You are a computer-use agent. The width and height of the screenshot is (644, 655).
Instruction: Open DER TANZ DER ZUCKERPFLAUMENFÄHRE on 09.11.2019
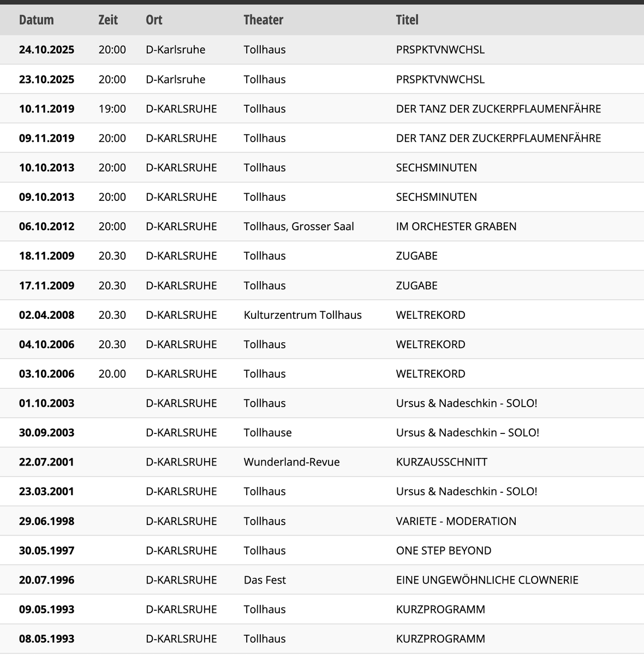click(x=498, y=138)
